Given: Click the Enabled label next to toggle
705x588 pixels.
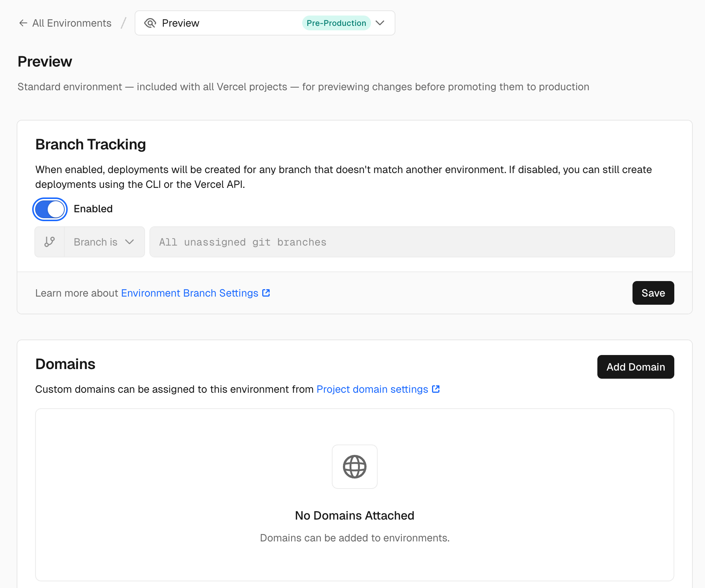Looking at the screenshot, I should [x=93, y=209].
